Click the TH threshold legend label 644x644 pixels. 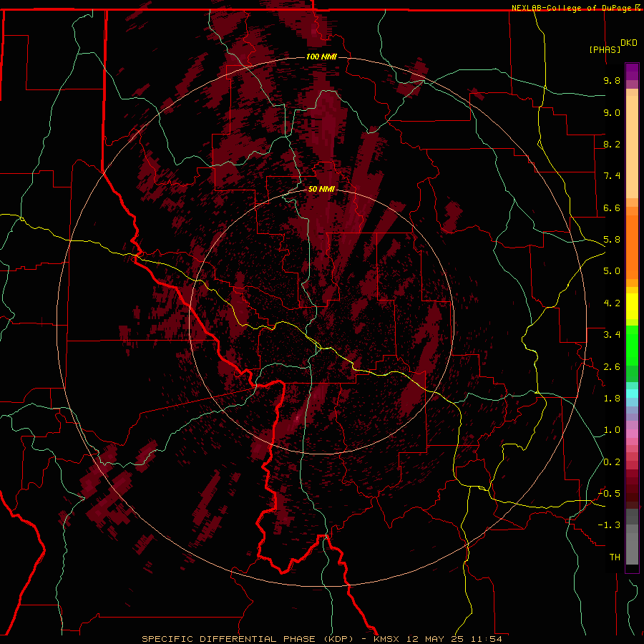(615, 557)
